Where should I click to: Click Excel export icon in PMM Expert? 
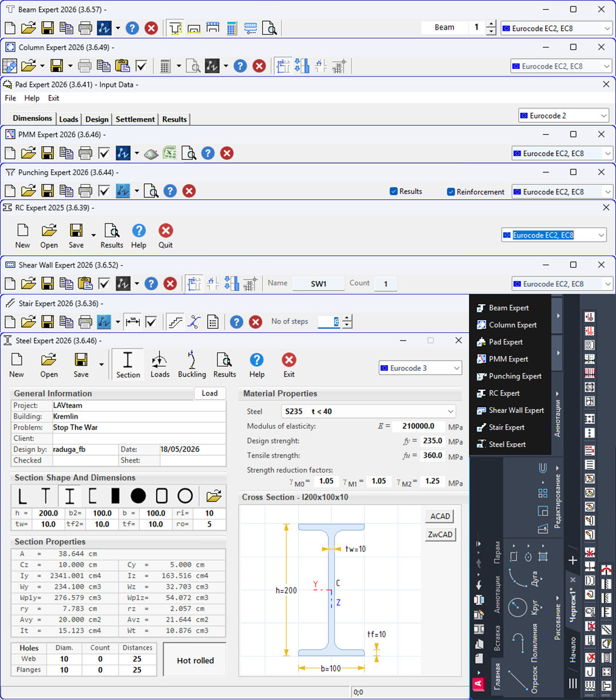click(169, 153)
